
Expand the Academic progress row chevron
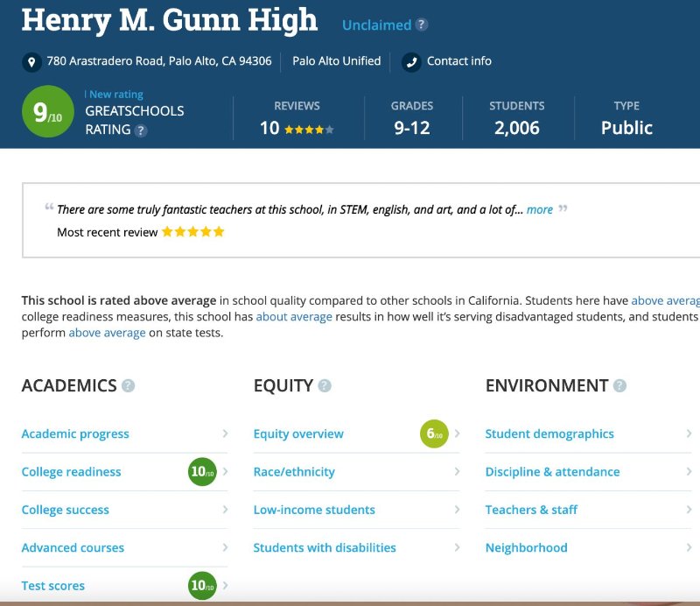(x=225, y=433)
